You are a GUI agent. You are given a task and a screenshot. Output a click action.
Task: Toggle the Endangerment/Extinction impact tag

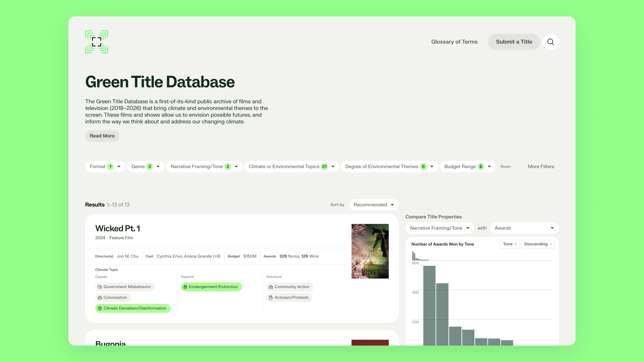click(211, 287)
